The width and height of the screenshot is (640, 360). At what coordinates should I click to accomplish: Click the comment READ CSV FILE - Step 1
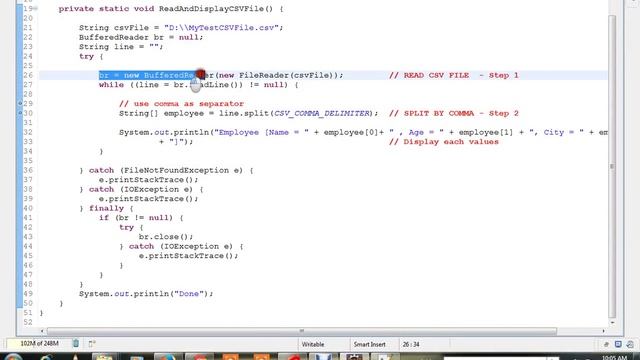pos(453,75)
